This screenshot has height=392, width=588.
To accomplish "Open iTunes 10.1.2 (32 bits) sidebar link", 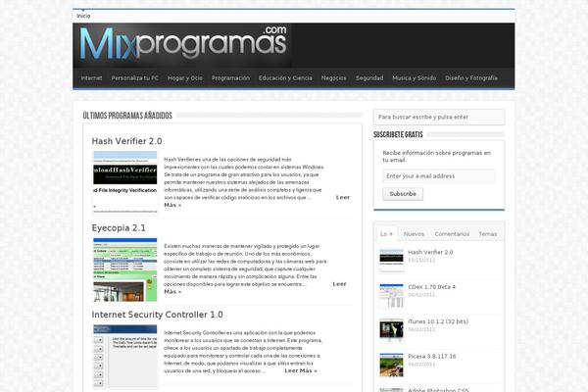I will [x=438, y=321].
